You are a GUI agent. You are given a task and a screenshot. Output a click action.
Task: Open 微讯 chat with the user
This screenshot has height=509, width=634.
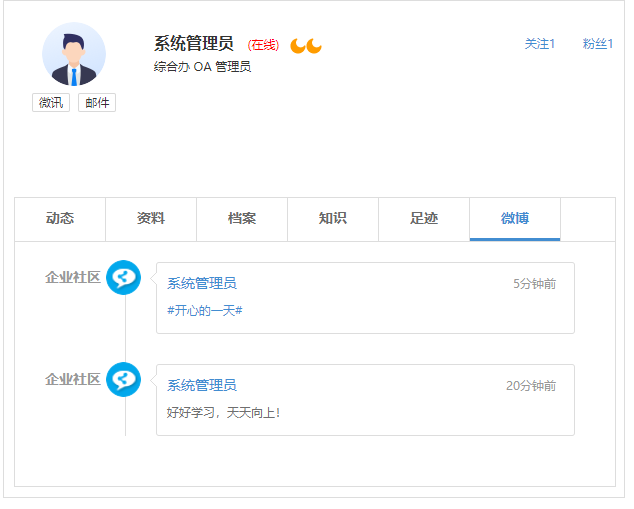(51, 102)
